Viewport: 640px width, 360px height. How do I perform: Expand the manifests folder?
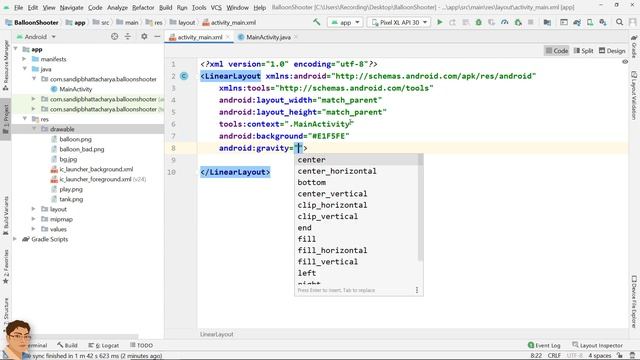point(24,59)
